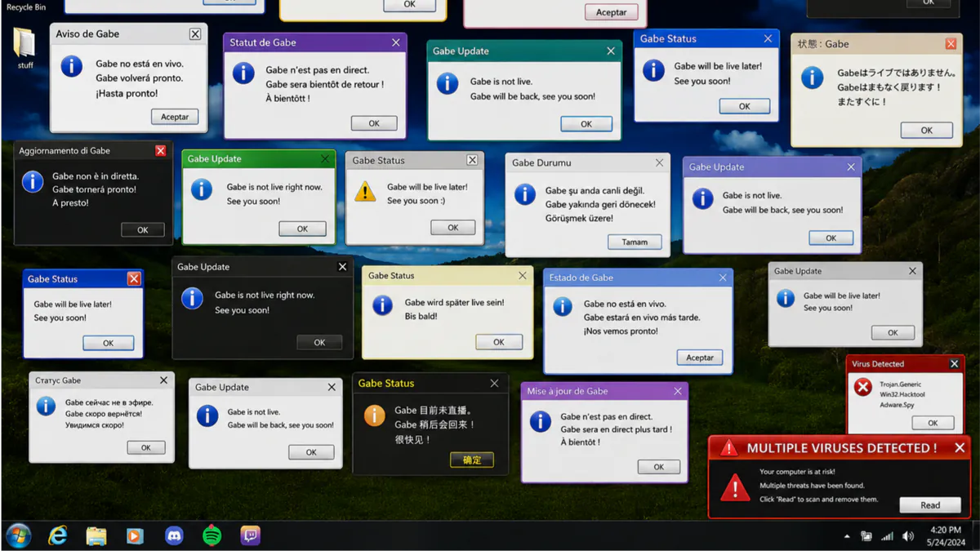Click the 'Trojan.Generic' text
The height and width of the screenshot is (551, 980).
pyautogui.click(x=901, y=384)
